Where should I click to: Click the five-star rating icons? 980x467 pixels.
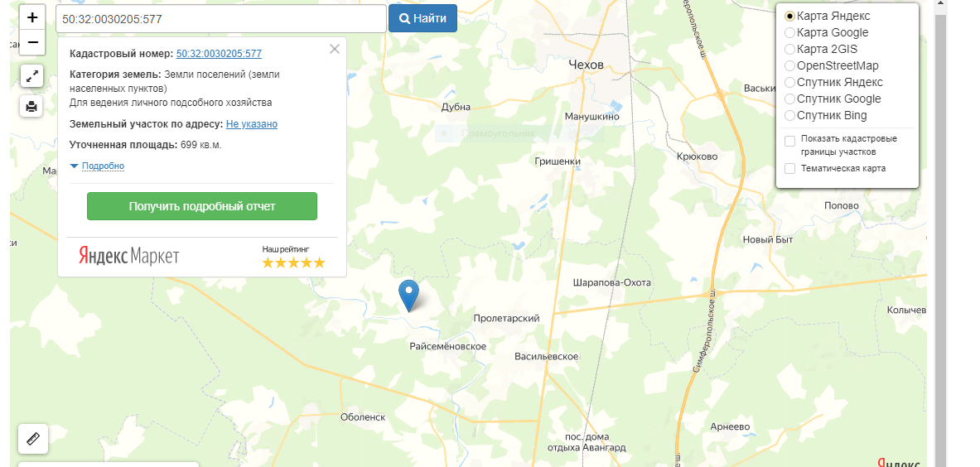pyautogui.click(x=293, y=262)
